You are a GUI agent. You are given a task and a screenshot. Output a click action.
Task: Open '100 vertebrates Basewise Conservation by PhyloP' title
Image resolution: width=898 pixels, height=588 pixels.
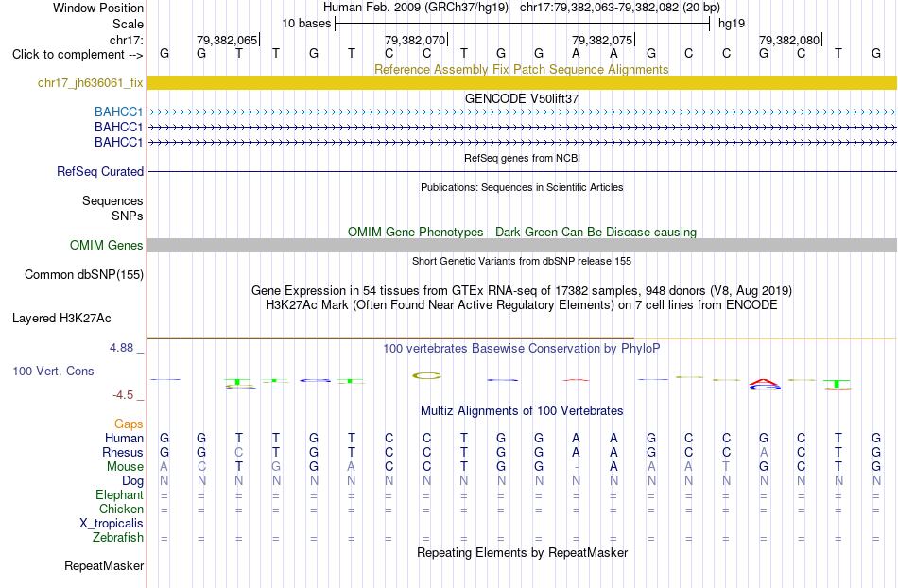521,348
